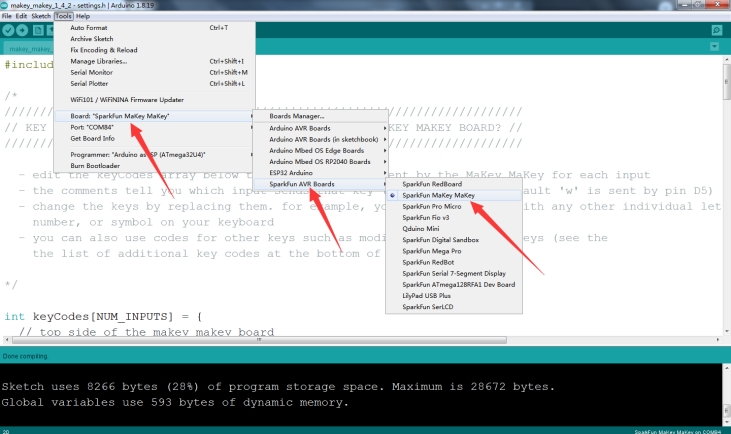Click the New sketch icon

pyautogui.click(x=38, y=30)
